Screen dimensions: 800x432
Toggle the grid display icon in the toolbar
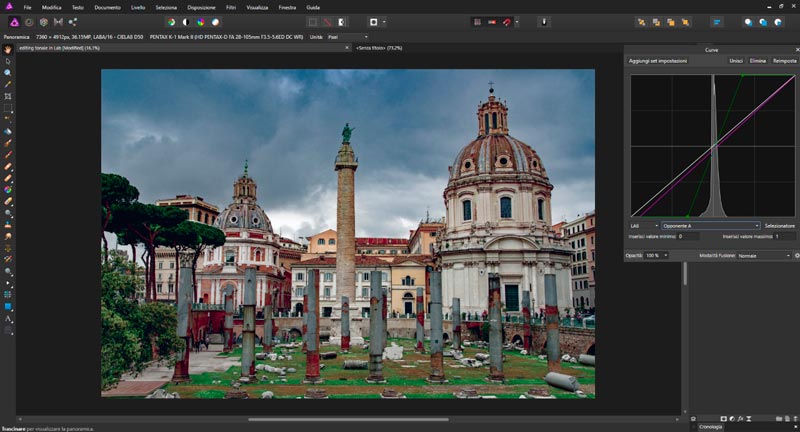tap(478, 22)
